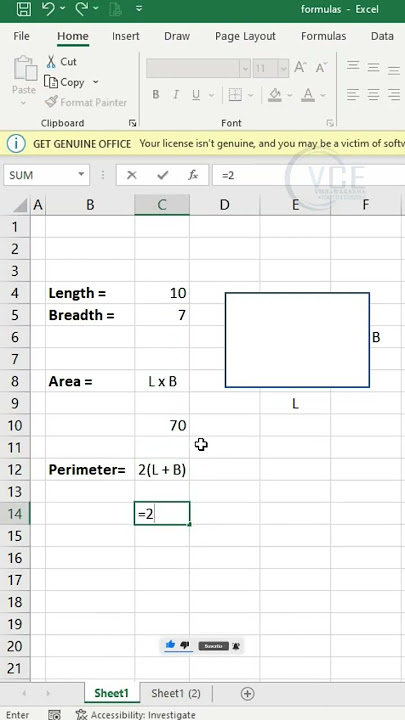Click the Save icon in title bar
Viewport: 405px width, 720px height.
pos(24,9)
